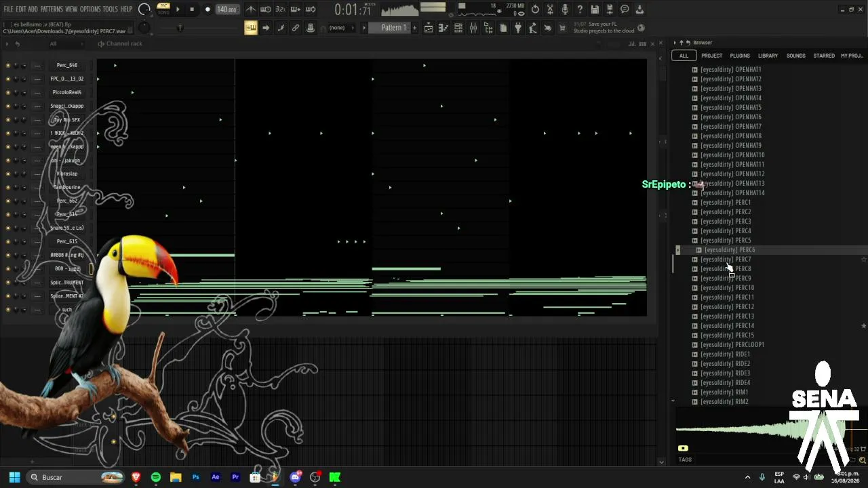Open the FILE menu
Viewport: 868px width, 488px height.
[8, 9]
